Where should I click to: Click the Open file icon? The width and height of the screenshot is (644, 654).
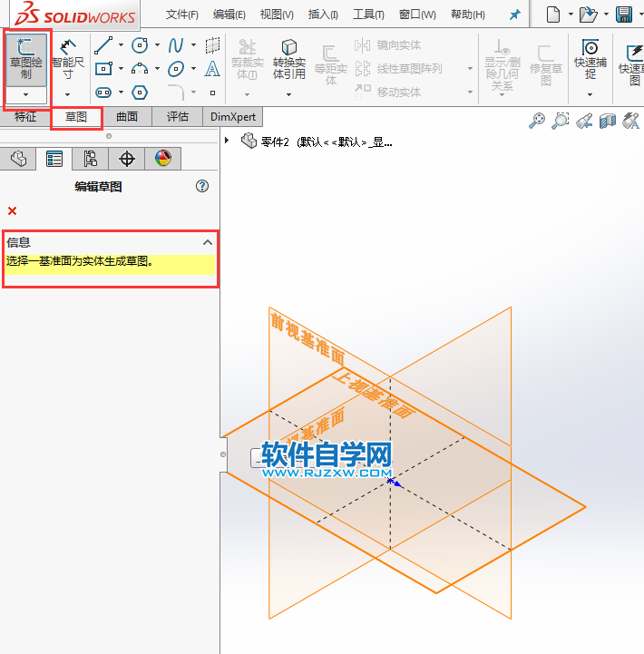click(589, 15)
